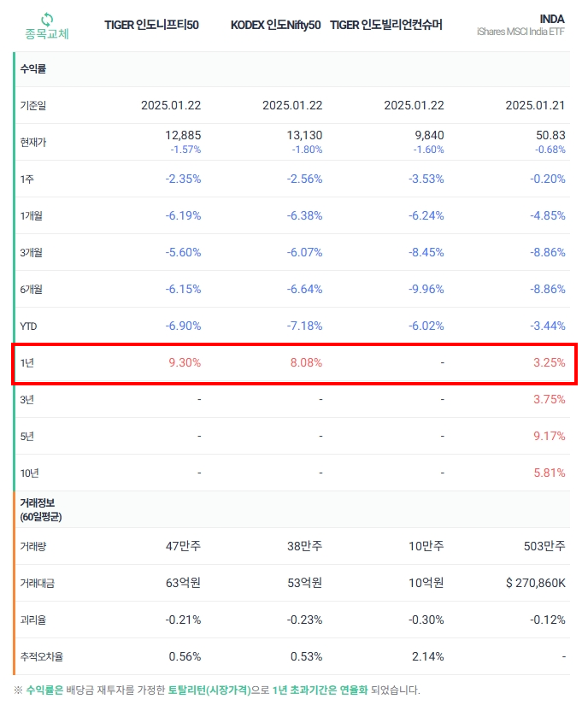Image resolution: width=588 pixels, height=705 pixels.
Task: Select 1년 return 3.25%
Action: 550,363
